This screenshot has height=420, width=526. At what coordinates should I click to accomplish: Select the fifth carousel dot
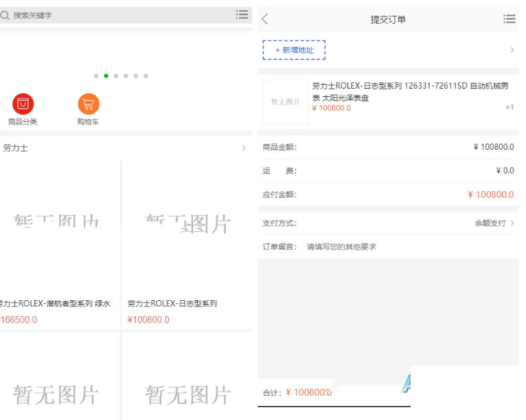136,76
